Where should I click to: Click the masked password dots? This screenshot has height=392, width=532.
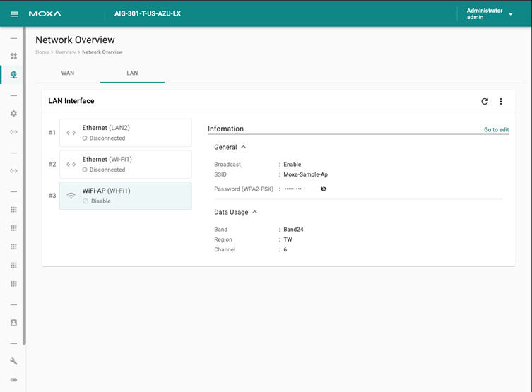point(292,189)
